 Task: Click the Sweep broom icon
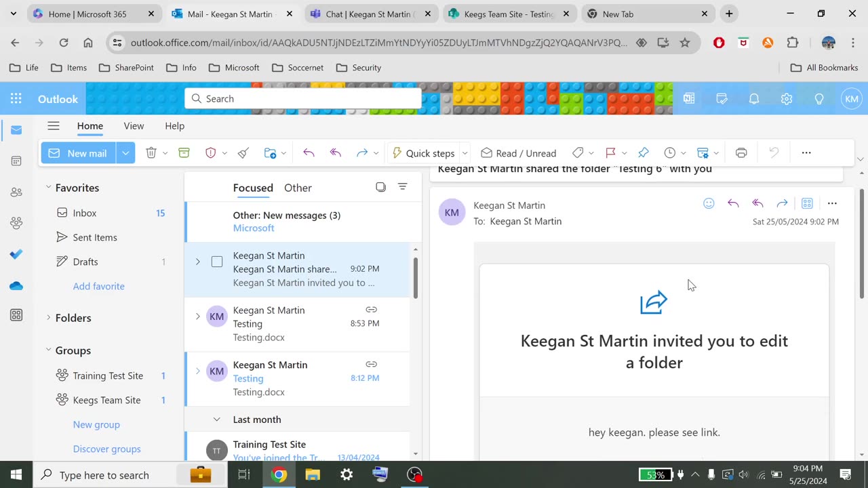pyautogui.click(x=243, y=153)
